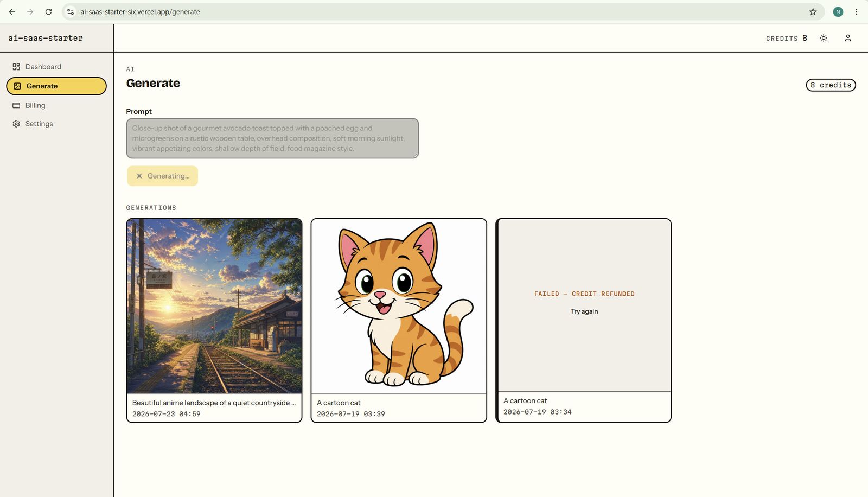Click timestamp 2026-07-19 03:39
Image resolution: width=868 pixels, height=497 pixels.
351,414
